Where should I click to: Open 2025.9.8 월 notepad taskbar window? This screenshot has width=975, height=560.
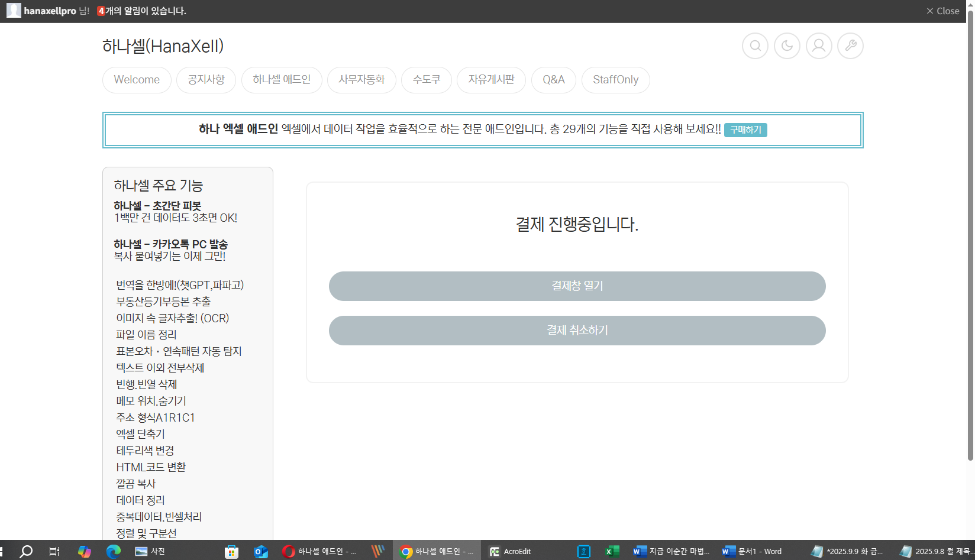coord(936,551)
